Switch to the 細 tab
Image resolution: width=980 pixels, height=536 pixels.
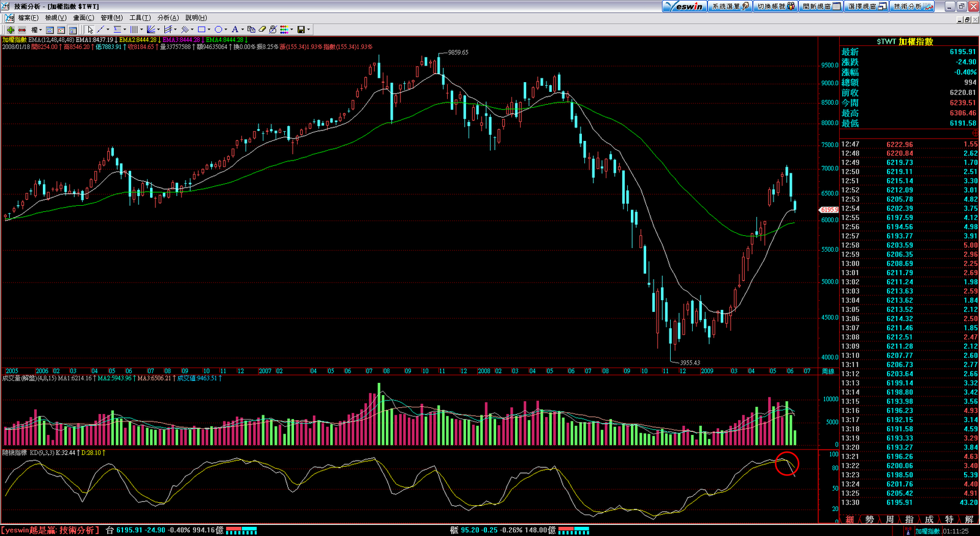click(850, 519)
